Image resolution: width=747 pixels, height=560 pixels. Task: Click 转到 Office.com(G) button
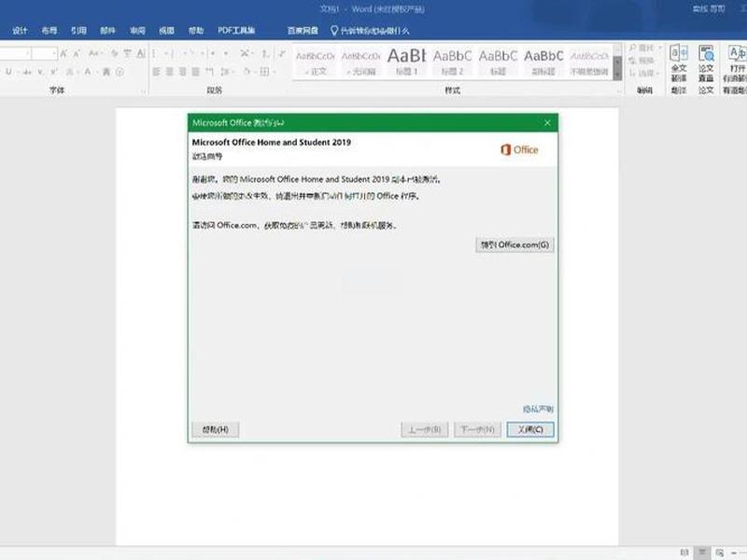pyautogui.click(x=514, y=245)
